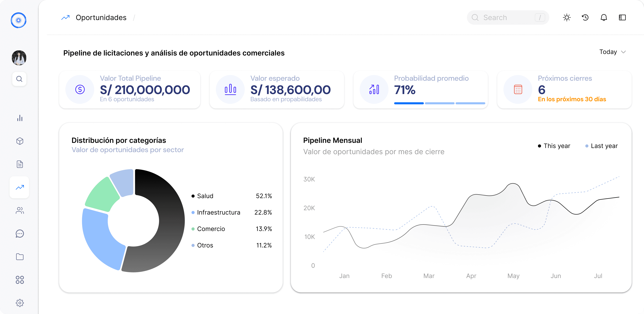Click the Today dropdown chevron arrow
The image size is (644, 314).
click(x=623, y=52)
